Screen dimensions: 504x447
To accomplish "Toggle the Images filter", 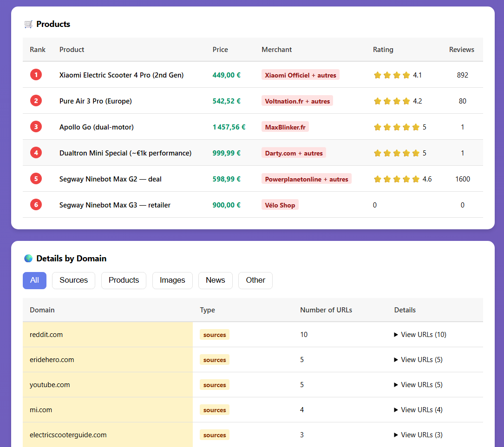I will click(172, 280).
